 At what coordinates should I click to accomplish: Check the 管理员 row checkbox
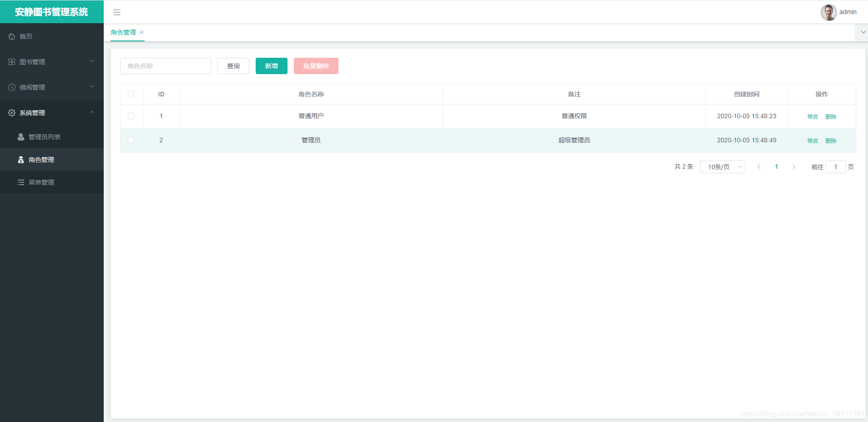click(131, 140)
